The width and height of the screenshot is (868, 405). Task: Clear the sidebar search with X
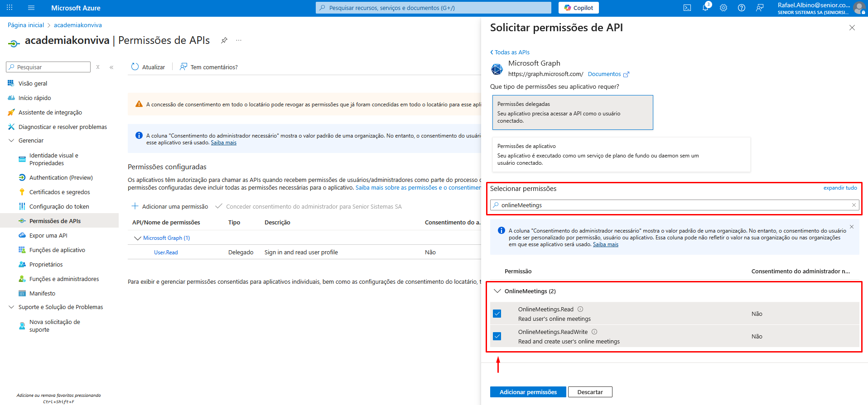click(98, 67)
